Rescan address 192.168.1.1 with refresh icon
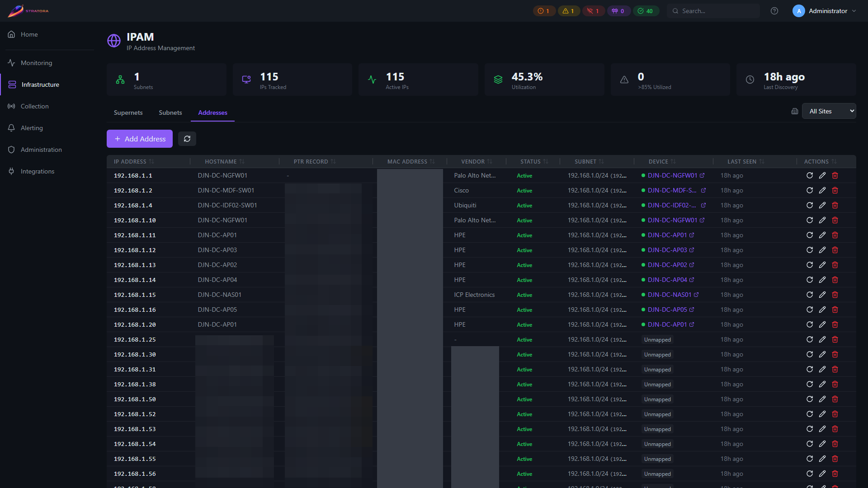The height and width of the screenshot is (488, 868). point(810,175)
